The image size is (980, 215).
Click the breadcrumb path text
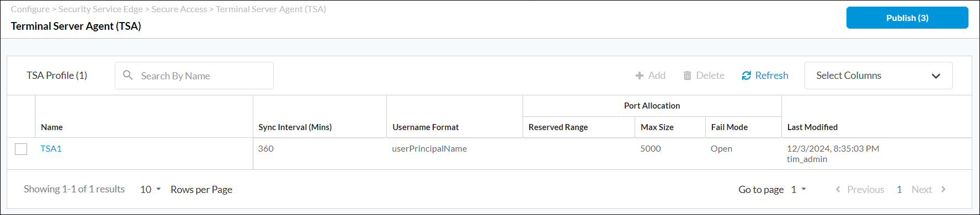(168, 9)
